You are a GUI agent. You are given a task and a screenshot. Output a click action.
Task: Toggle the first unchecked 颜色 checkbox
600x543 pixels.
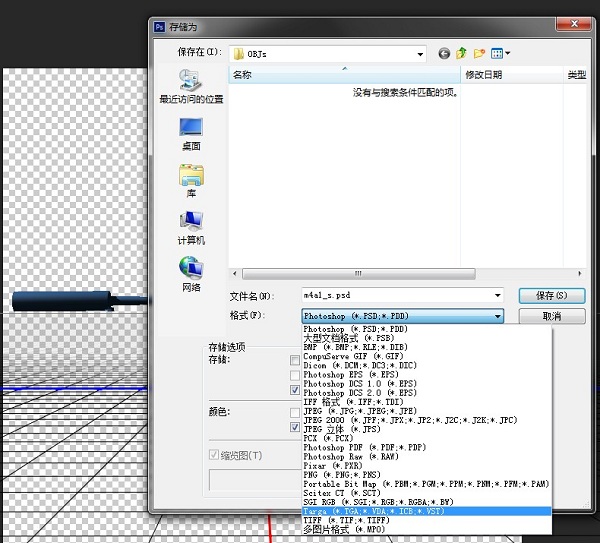[x=295, y=413]
